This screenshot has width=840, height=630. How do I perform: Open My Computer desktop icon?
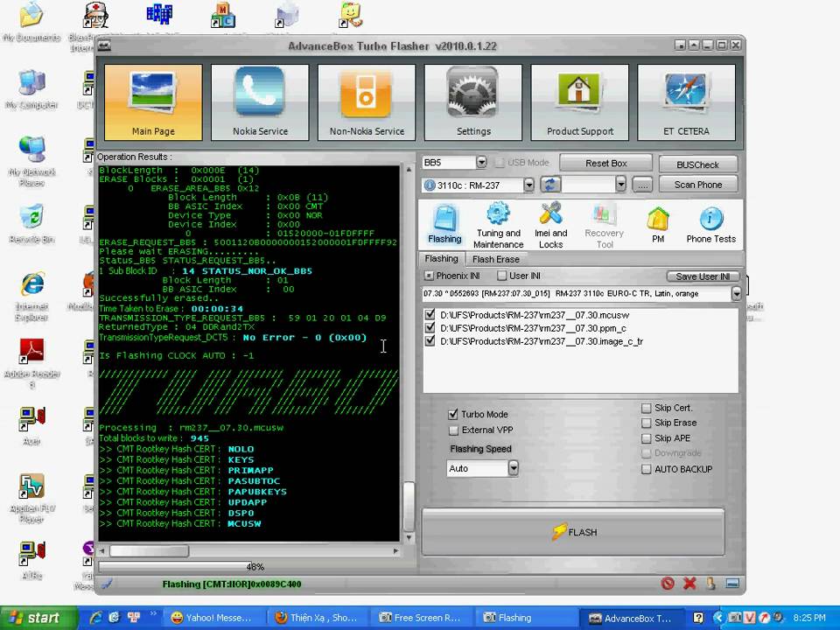tap(31, 89)
